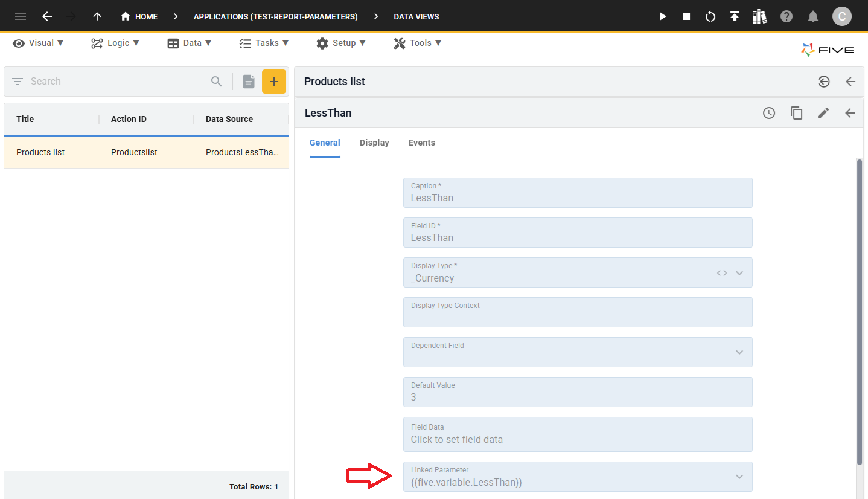Click the Run application play icon
This screenshot has height=499, width=868.
pos(663,16)
